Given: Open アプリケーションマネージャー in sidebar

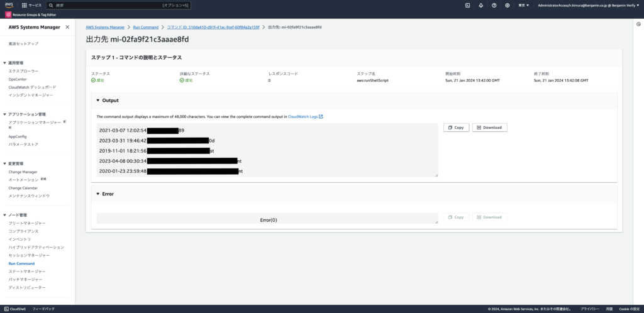Looking at the screenshot, I should coord(35,123).
